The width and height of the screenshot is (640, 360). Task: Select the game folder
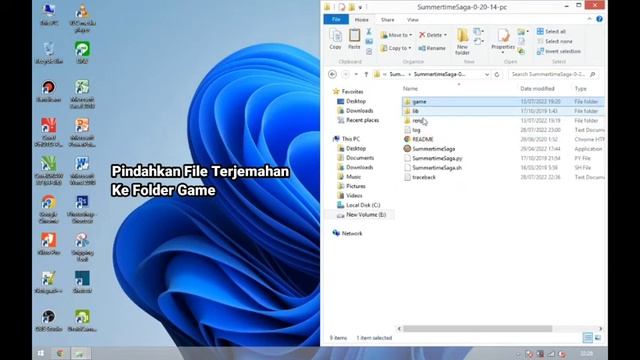(503, 102)
